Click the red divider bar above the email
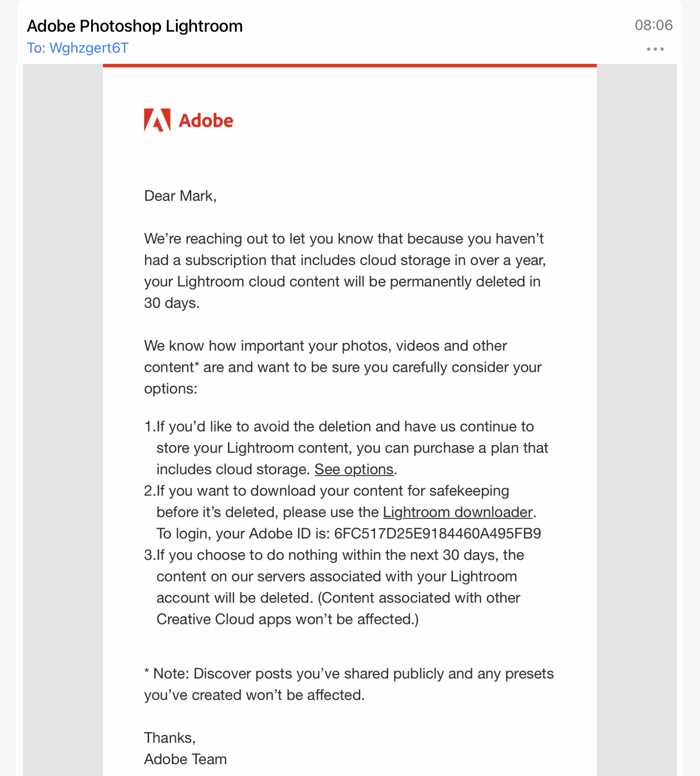This screenshot has height=776, width=700. [x=350, y=66]
